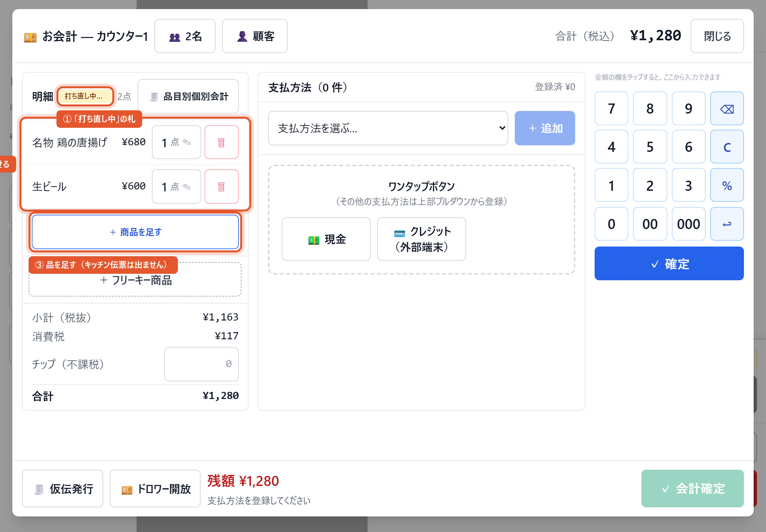Clear the numpad entry with C

pyautogui.click(x=727, y=147)
